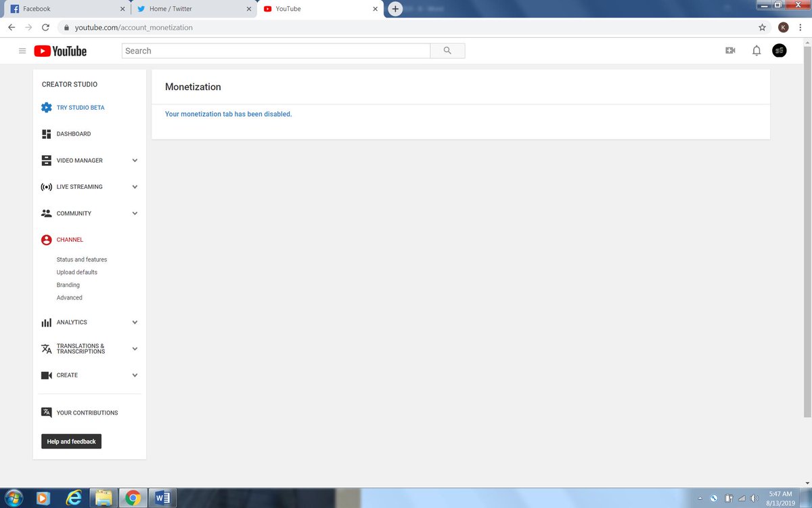Click the Community people icon
The image size is (812, 508).
(x=46, y=213)
